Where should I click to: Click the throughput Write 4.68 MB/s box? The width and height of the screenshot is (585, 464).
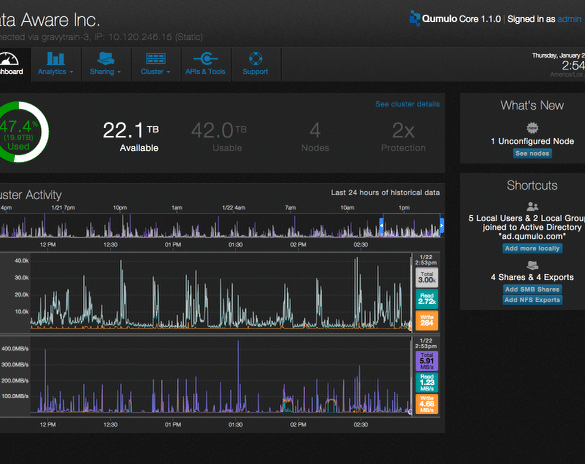[x=427, y=404]
